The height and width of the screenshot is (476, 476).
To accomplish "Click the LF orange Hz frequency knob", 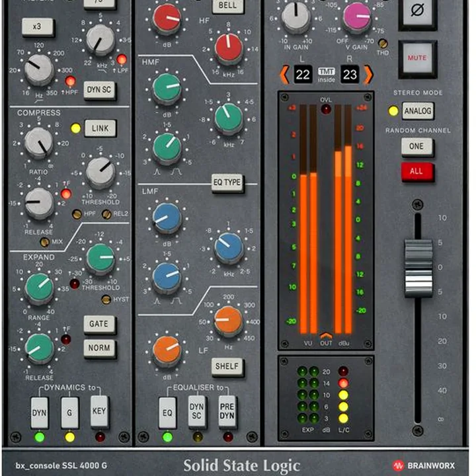I will [229, 321].
